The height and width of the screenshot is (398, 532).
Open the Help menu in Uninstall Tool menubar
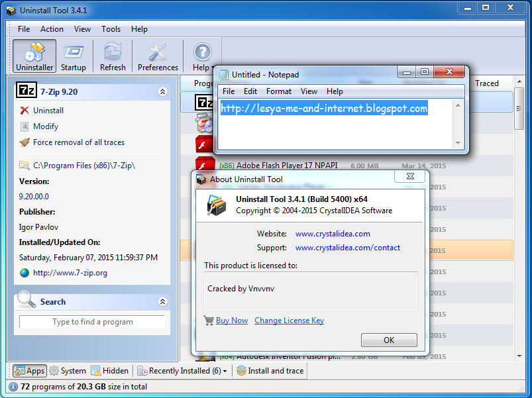139,29
